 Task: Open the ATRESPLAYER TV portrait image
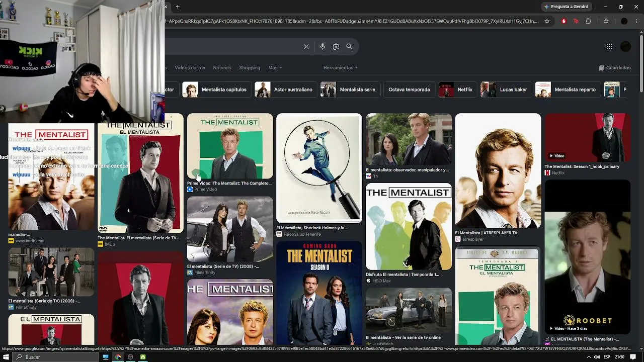(x=498, y=171)
